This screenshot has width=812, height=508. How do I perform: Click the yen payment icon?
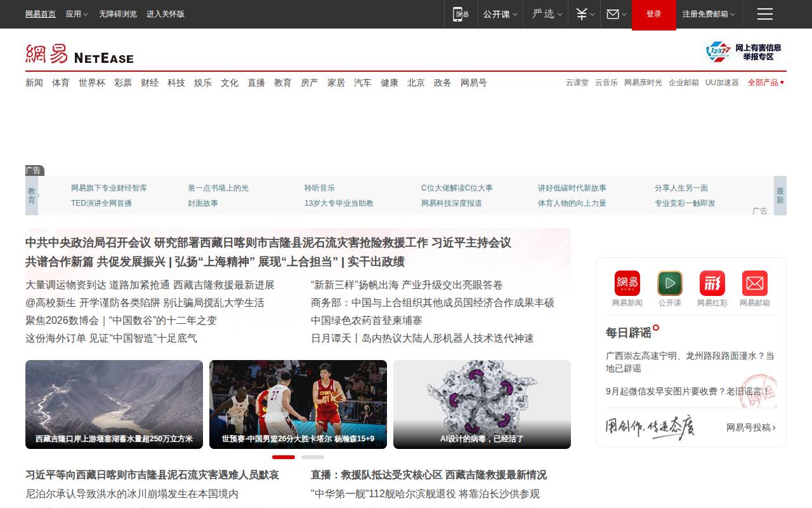pos(582,14)
